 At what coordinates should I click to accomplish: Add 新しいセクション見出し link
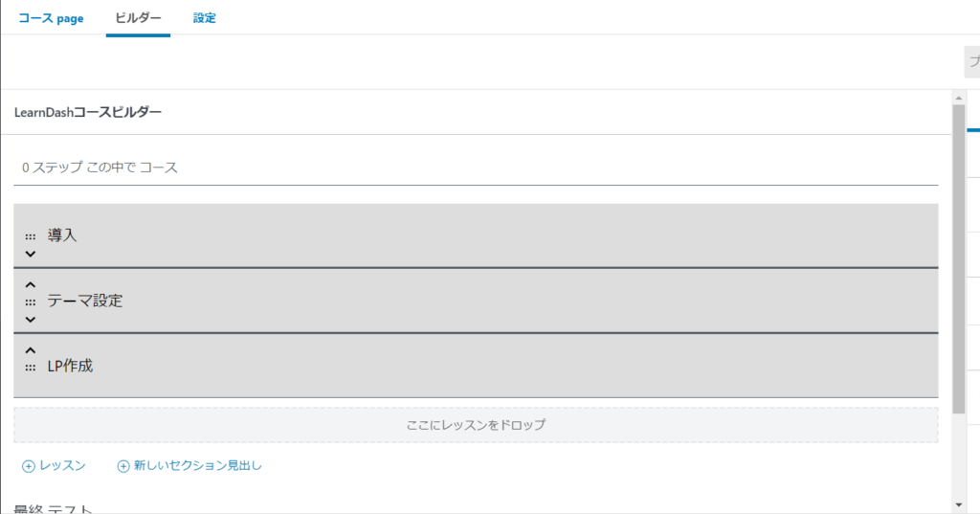coord(189,466)
